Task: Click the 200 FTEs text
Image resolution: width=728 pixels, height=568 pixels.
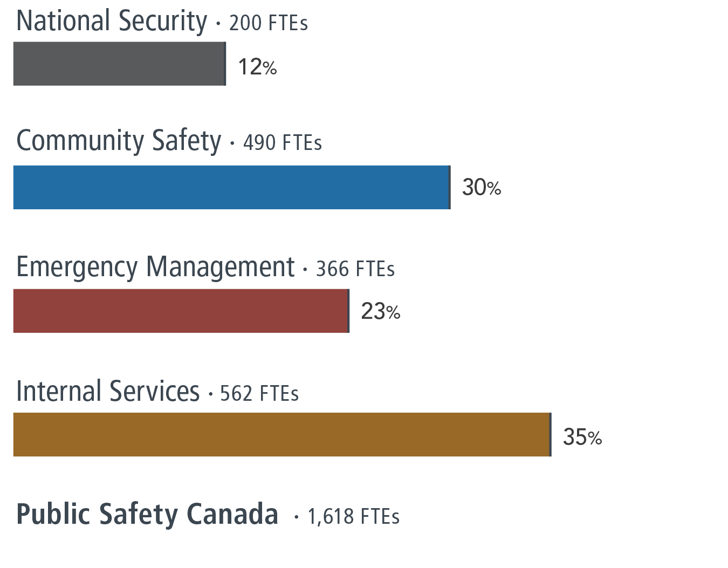Action: (x=268, y=23)
